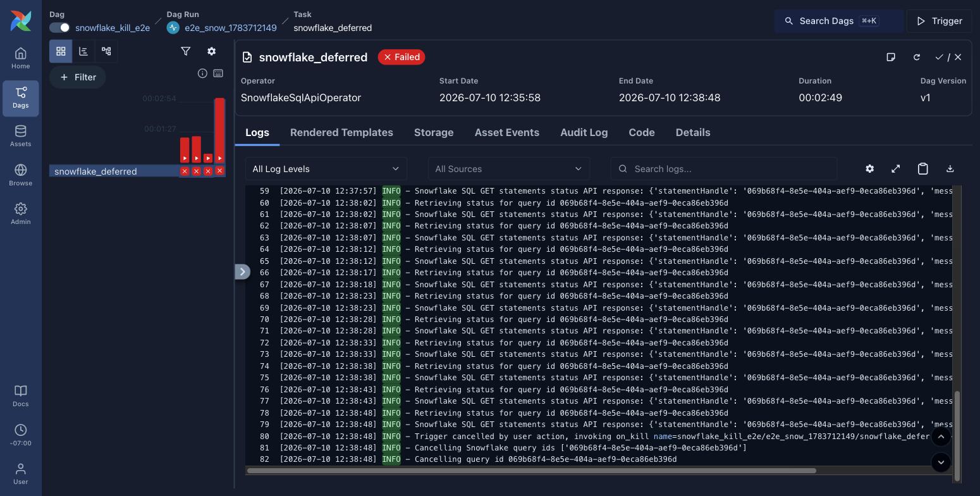Open the All Sources dropdown

[x=509, y=169]
